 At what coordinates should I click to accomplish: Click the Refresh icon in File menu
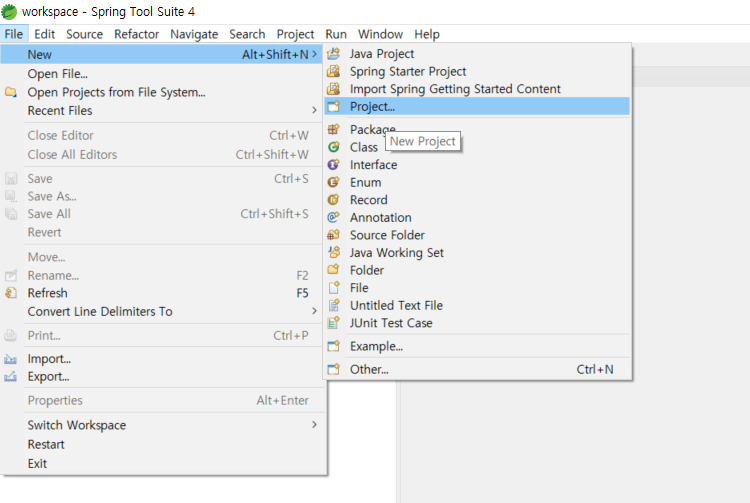pyautogui.click(x=11, y=293)
